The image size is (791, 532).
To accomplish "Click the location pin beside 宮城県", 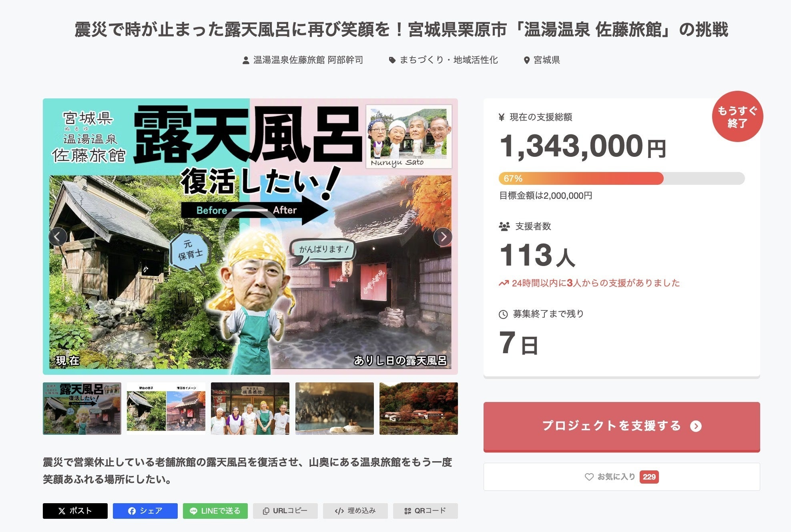I will click(x=527, y=60).
